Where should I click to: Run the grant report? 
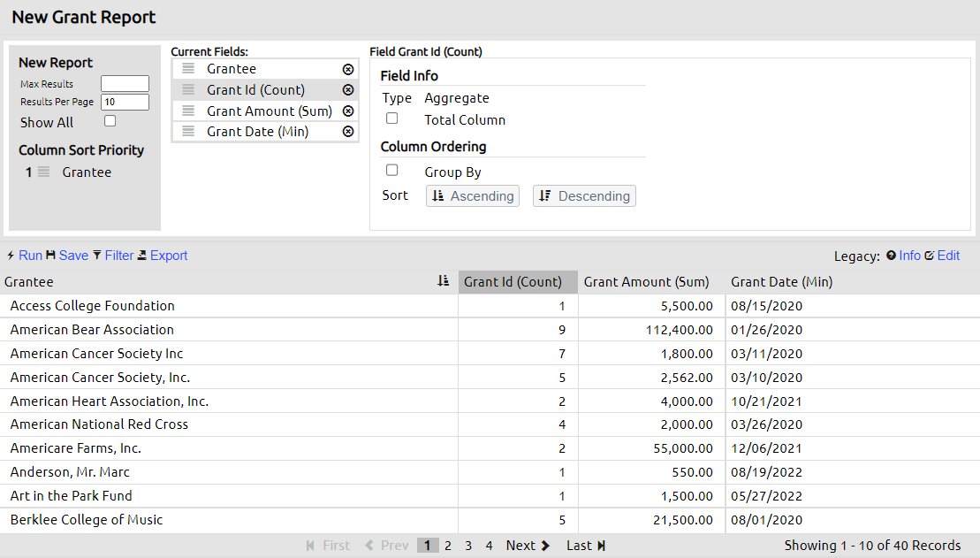(31, 256)
